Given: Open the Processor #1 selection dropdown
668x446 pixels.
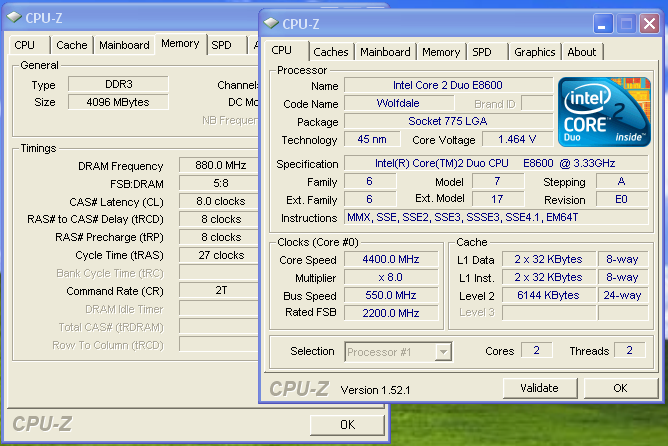Looking at the screenshot, I should pos(443,352).
